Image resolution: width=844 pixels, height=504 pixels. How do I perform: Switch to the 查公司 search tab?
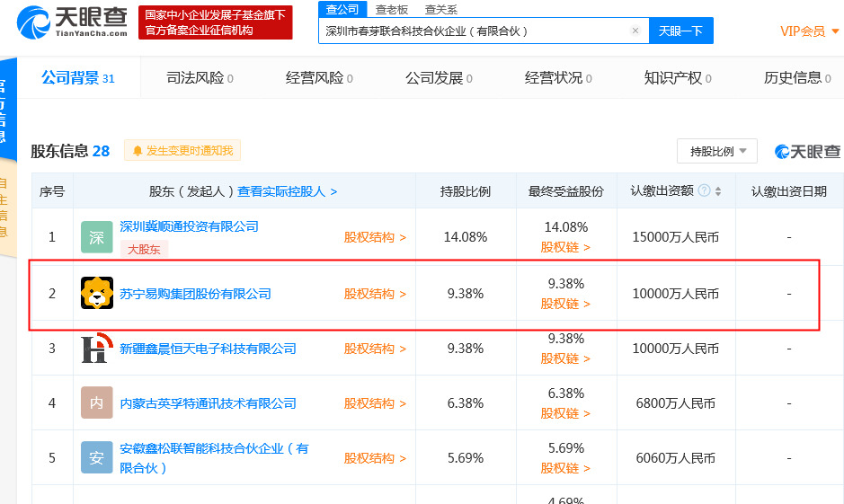(342, 9)
